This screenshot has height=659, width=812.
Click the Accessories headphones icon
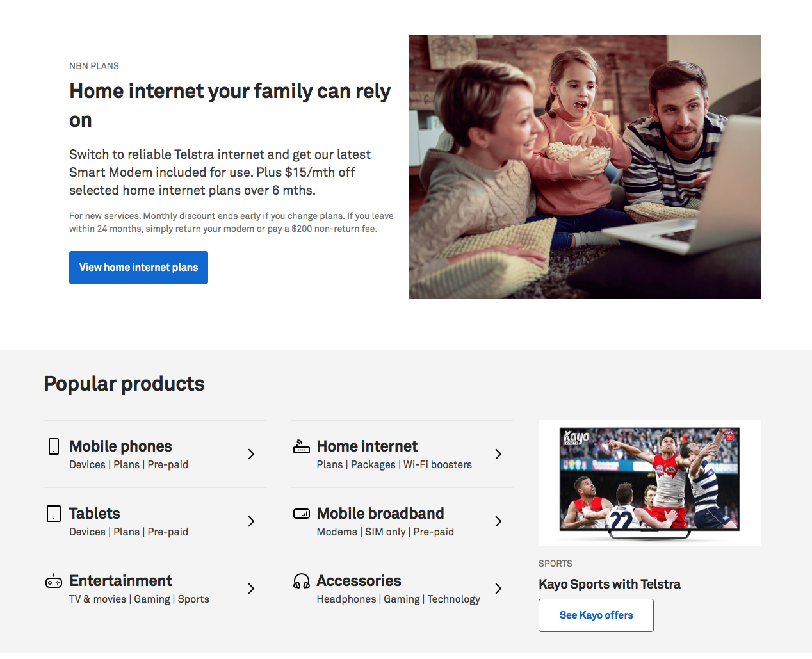tap(301, 582)
